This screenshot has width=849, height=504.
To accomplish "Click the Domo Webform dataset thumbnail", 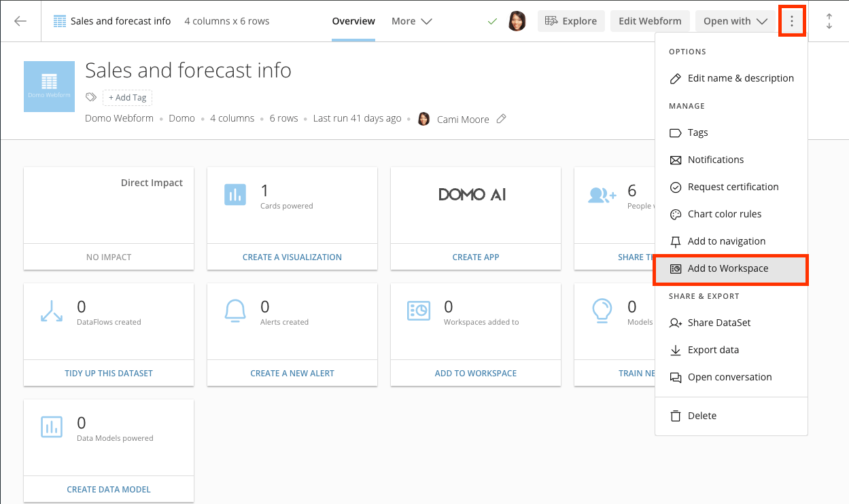I will coord(49,86).
